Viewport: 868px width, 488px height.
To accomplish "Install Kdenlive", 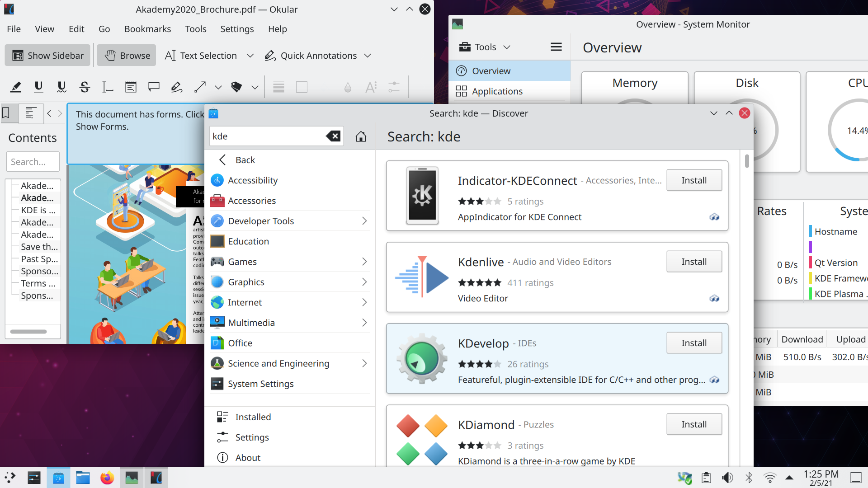I will point(694,262).
